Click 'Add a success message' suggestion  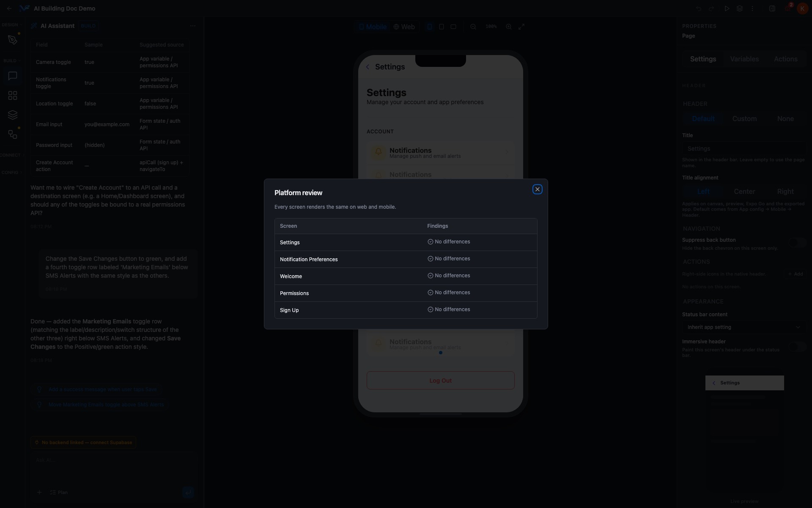pyautogui.click(x=96, y=389)
